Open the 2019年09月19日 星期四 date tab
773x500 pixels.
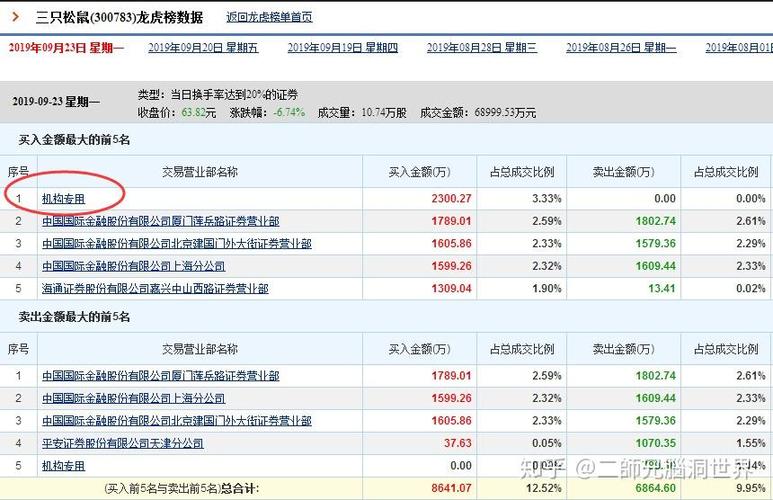point(343,47)
